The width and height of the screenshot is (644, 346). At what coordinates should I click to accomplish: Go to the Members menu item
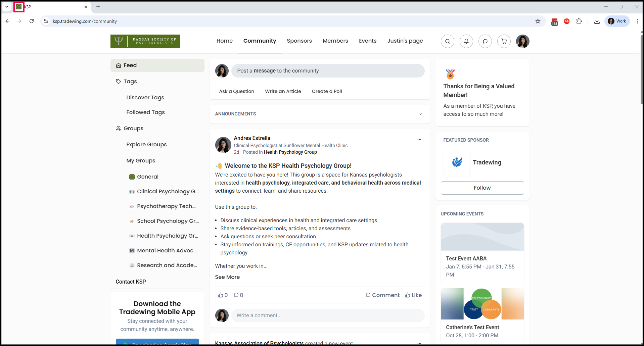[335, 41]
